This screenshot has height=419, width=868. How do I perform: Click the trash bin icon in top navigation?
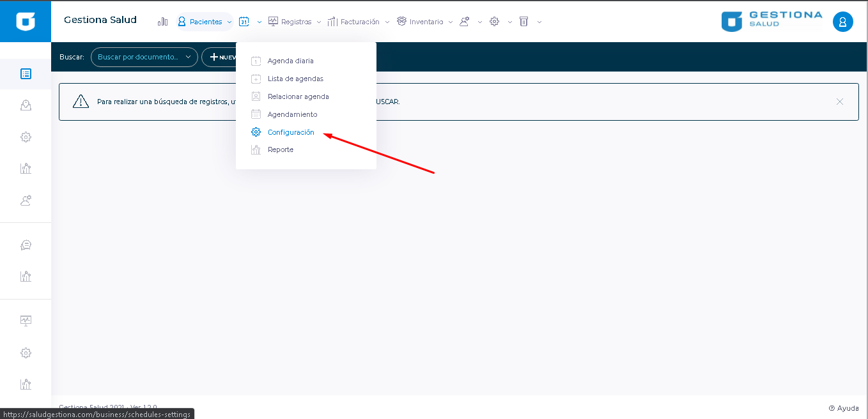pyautogui.click(x=523, y=22)
